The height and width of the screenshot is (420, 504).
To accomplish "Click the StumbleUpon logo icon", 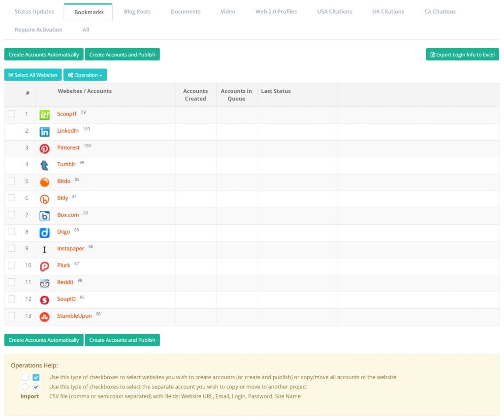I will [x=44, y=317].
